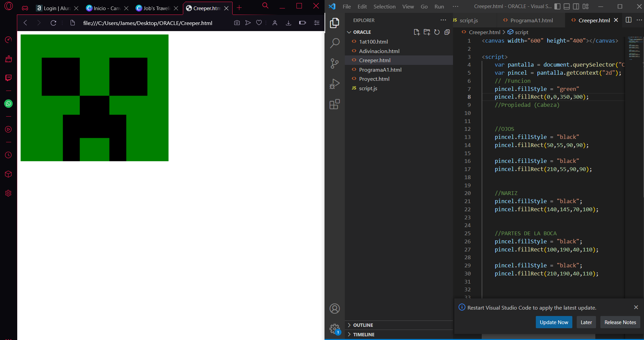
Task: Click the editor minimap
Action: tap(634, 48)
